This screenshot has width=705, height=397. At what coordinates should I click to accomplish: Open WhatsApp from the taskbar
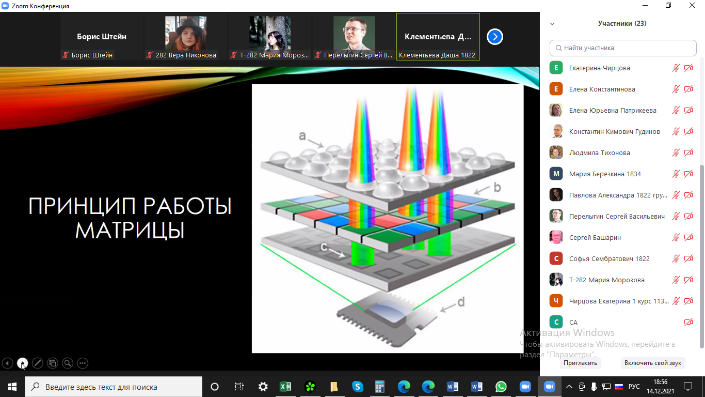click(x=501, y=387)
